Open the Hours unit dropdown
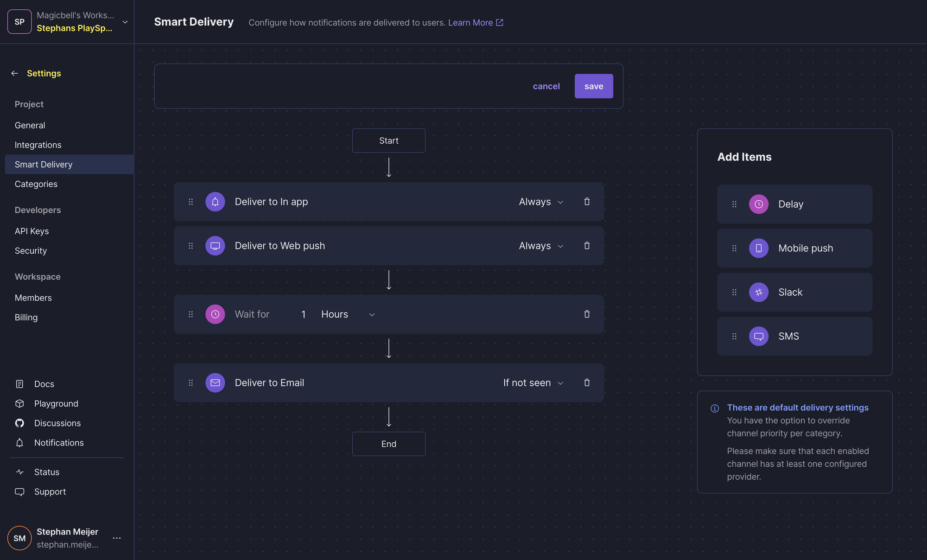Viewport: 927px width, 560px height. (x=348, y=314)
